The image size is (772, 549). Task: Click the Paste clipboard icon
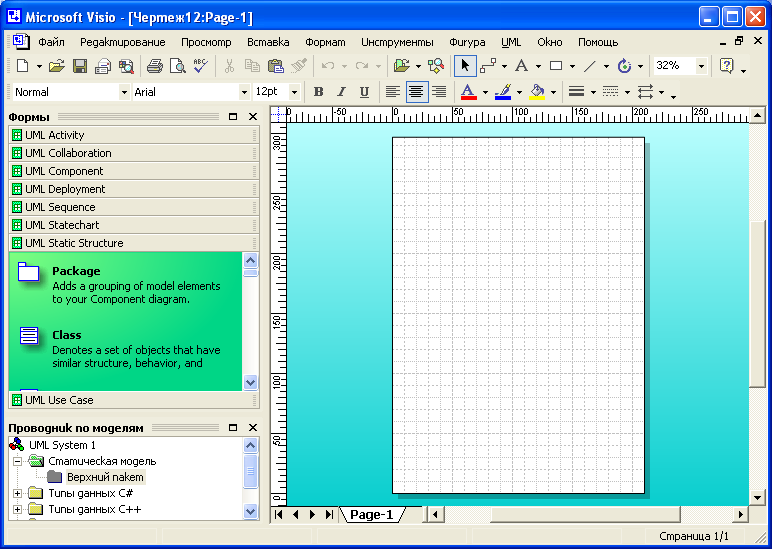(x=275, y=66)
